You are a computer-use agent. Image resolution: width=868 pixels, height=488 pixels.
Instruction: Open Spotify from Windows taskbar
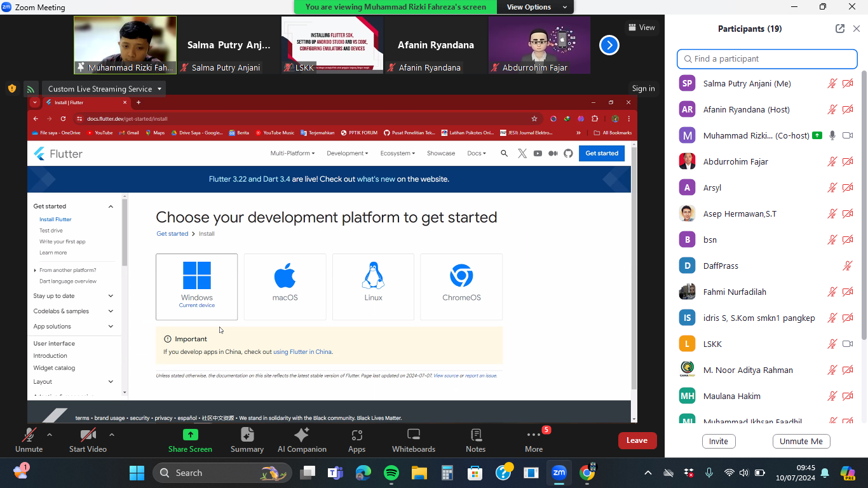tap(391, 473)
